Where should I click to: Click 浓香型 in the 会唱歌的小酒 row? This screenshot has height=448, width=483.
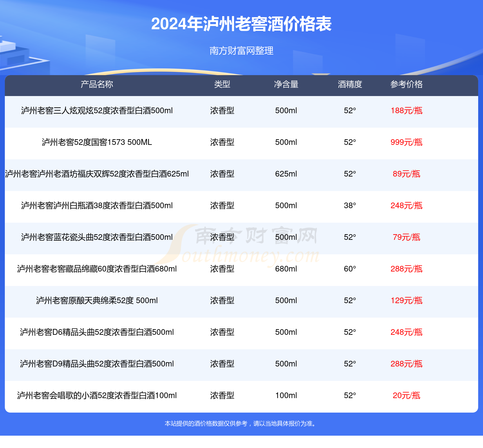222,395
